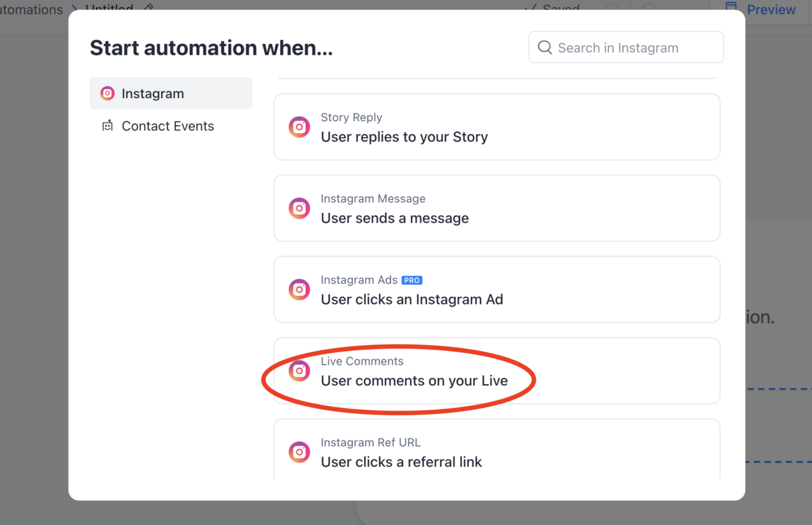Click the Instagram icon on Instagram Message card
This screenshot has height=525, width=812.
[299, 208]
